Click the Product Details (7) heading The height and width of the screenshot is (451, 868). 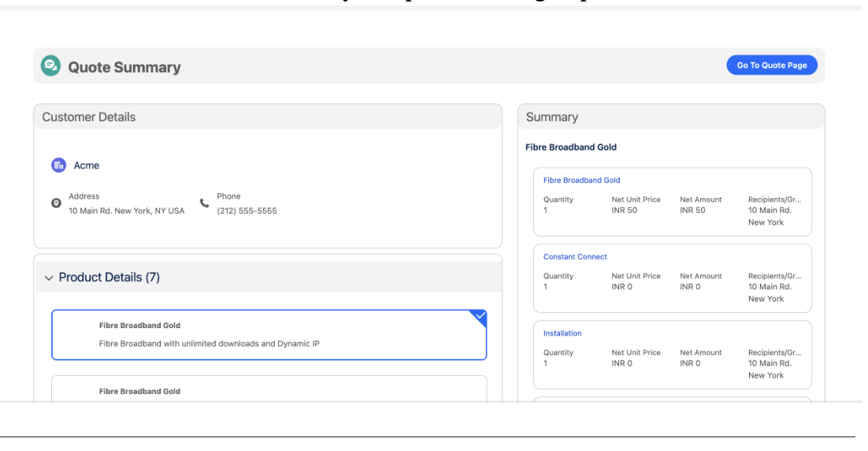click(109, 278)
